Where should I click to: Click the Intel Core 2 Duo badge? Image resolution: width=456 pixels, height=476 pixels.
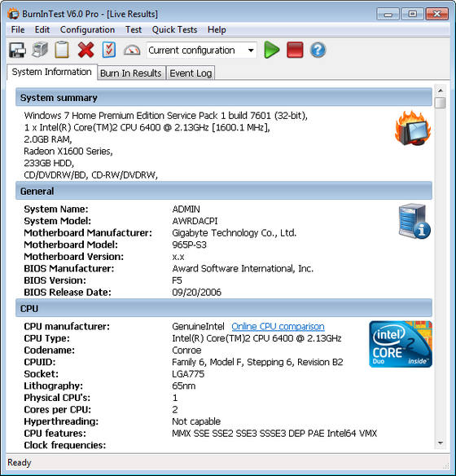pos(401,344)
